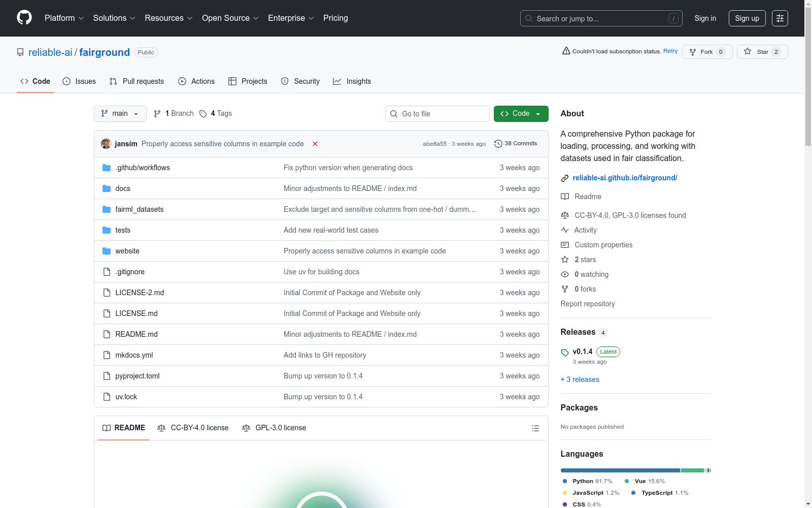Click the Vue language color dot
Image resolution: width=812 pixels, height=508 pixels.
(x=627, y=481)
